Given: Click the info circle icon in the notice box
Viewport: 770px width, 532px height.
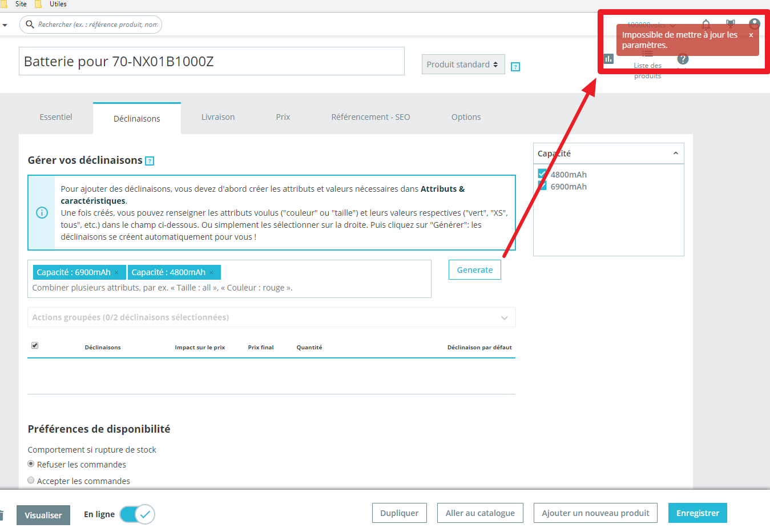Looking at the screenshot, I should coord(42,213).
